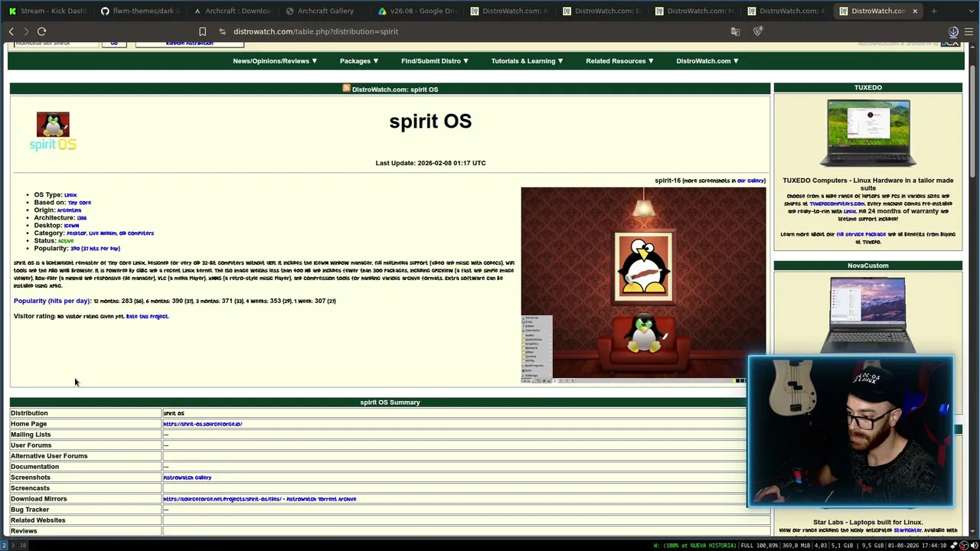980x551 pixels.
Task: Switch to the Archcraft : Download tab
Action: click(x=234, y=11)
